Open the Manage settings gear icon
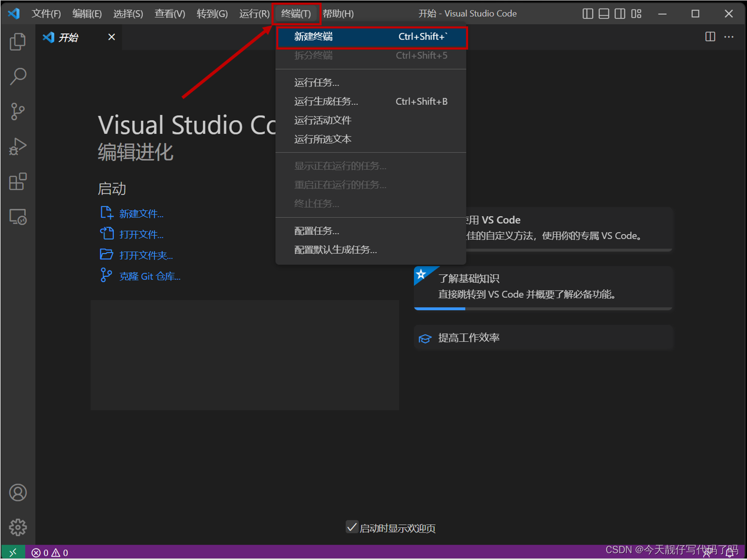Screen dimensions: 747x560 (17, 527)
